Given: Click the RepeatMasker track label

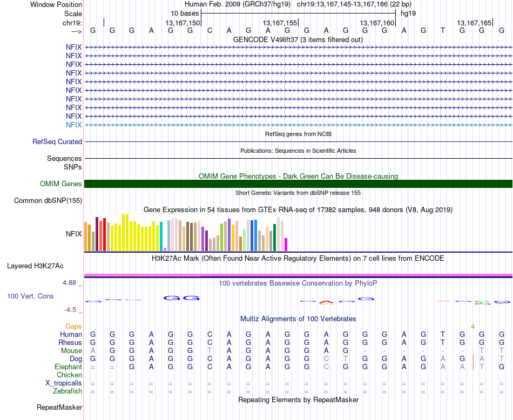Looking at the screenshot, I should [x=59, y=407].
